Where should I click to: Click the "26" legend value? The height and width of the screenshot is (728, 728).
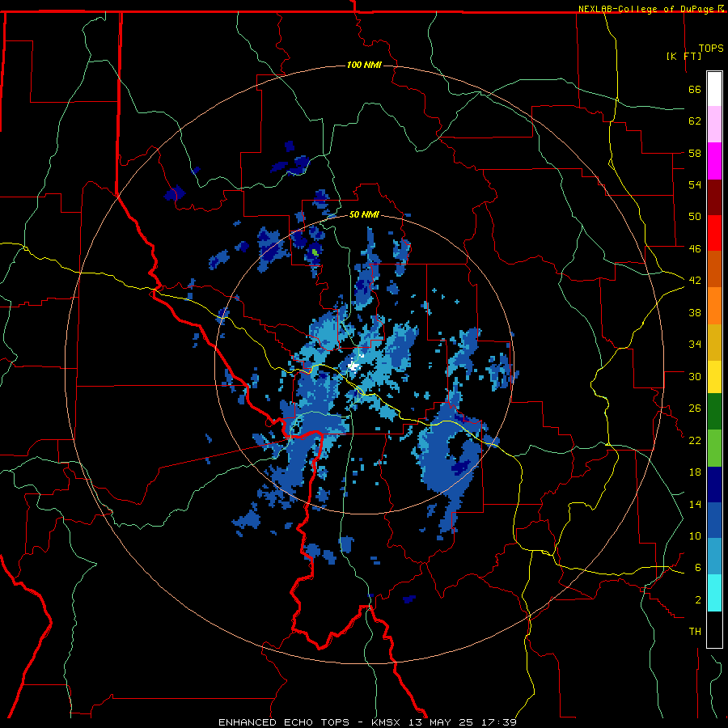point(695,408)
